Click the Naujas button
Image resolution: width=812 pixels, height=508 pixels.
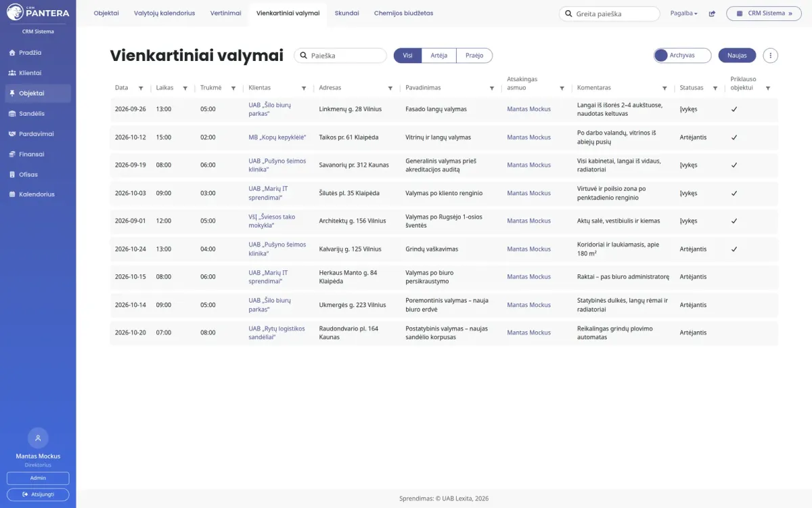pyautogui.click(x=737, y=56)
